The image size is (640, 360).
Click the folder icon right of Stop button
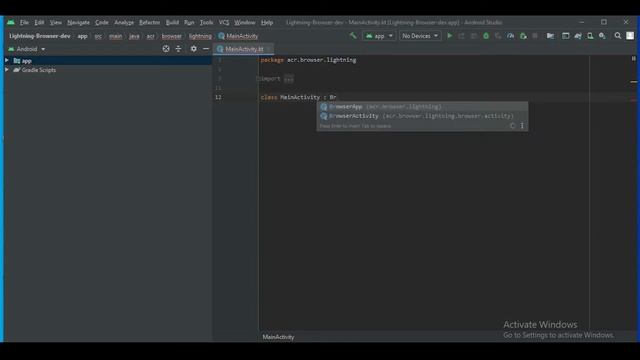tap(550, 36)
